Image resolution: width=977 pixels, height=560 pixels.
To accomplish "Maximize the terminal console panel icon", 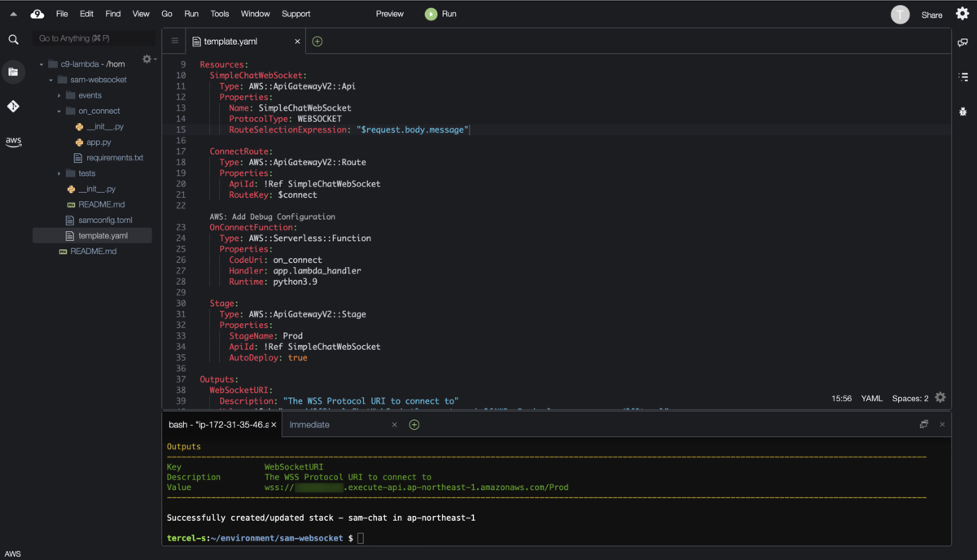I will tap(924, 424).
